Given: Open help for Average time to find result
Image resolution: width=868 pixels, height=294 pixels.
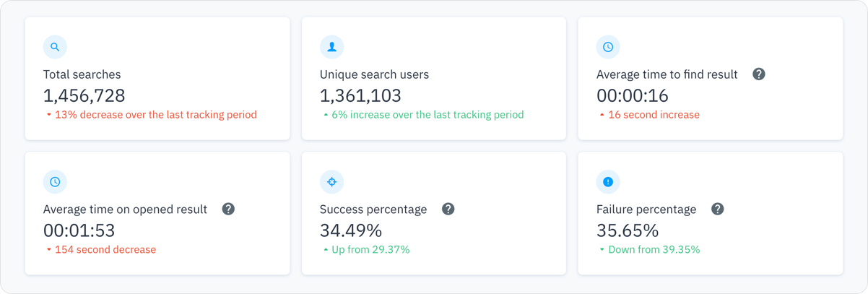Looking at the screenshot, I should 759,74.
